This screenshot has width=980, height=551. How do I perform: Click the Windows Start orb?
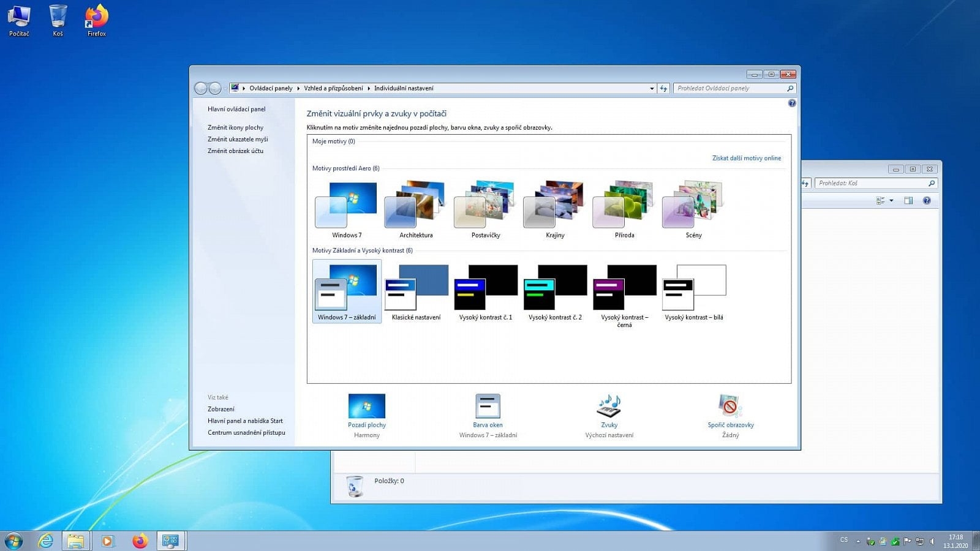[13, 541]
